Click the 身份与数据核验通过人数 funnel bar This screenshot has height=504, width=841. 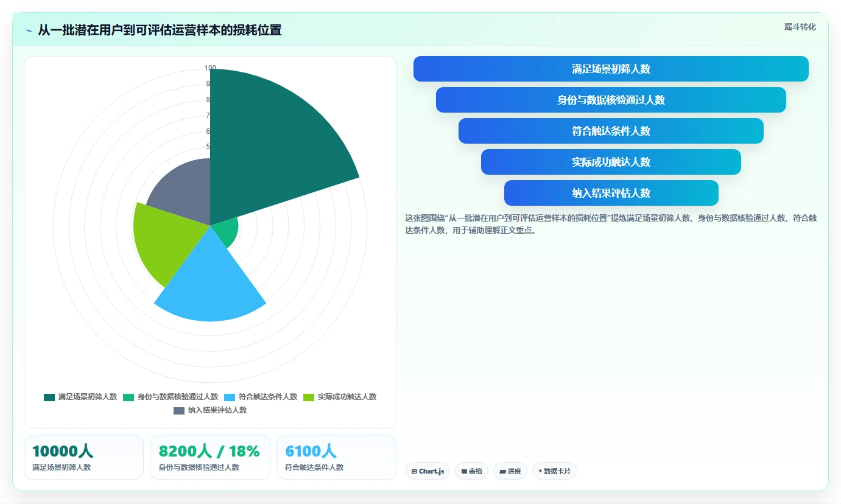(x=611, y=100)
